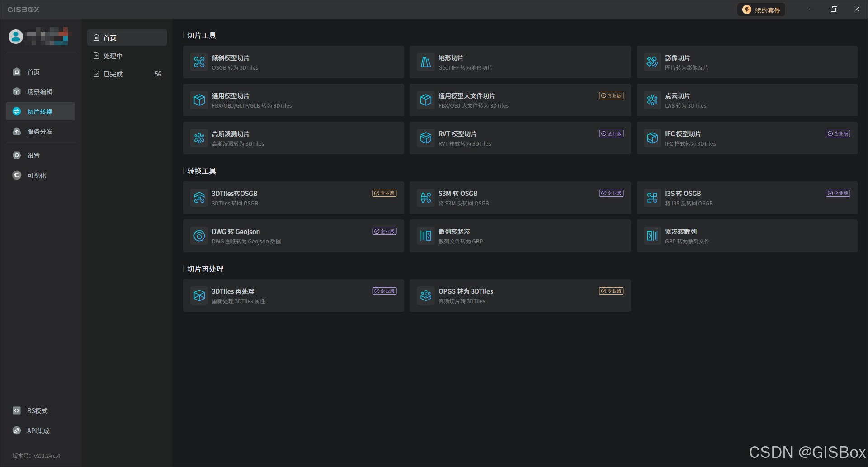This screenshot has height=467, width=868.
Task: Open 场景编辑 in the left navigation
Action: click(41, 91)
